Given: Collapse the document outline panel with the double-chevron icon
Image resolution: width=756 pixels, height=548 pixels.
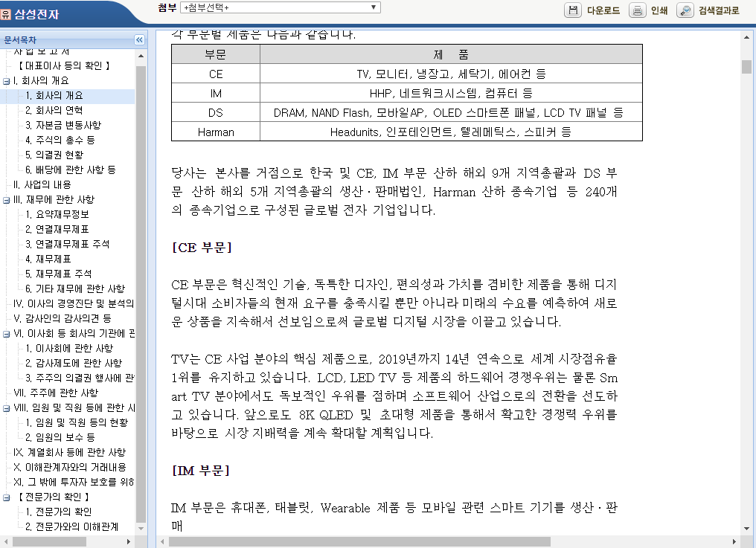Looking at the screenshot, I should pyautogui.click(x=139, y=39).
